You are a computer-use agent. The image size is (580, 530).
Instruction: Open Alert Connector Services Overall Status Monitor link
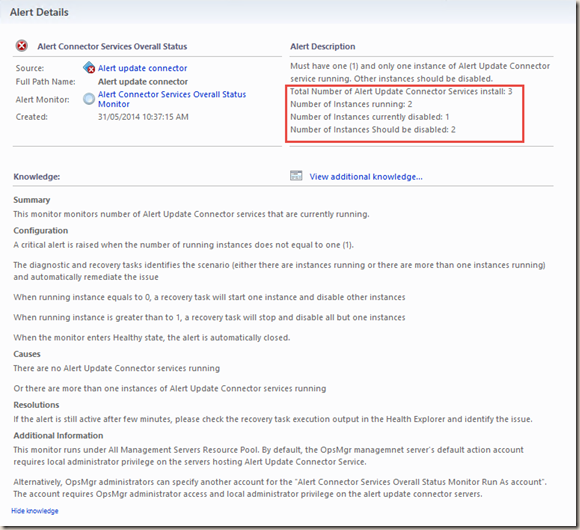[x=172, y=99]
